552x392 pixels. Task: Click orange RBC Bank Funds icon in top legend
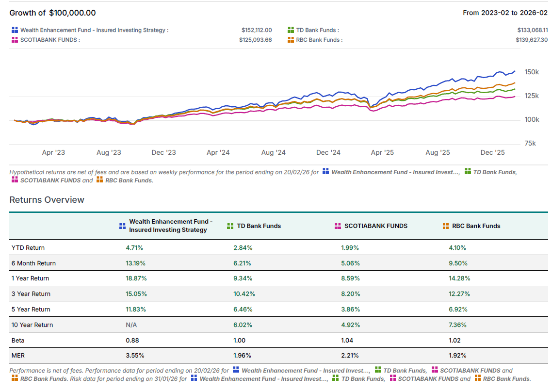pyautogui.click(x=291, y=40)
